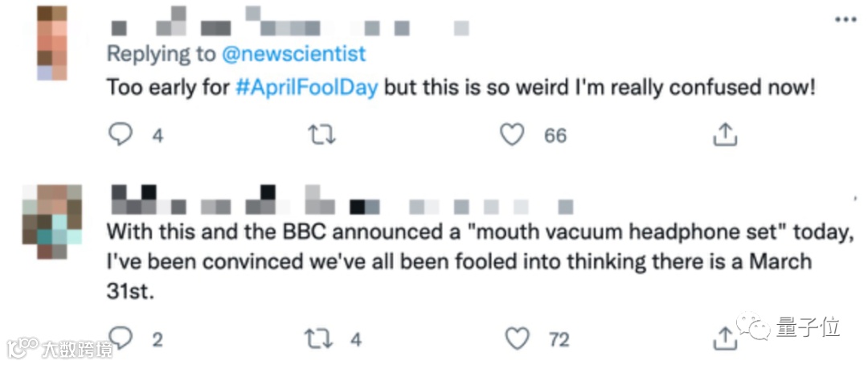Image resolution: width=868 pixels, height=365 pixels.
Task: Reply to the BBC mouth vacuum tweet
Action: (x=121, y=338)
